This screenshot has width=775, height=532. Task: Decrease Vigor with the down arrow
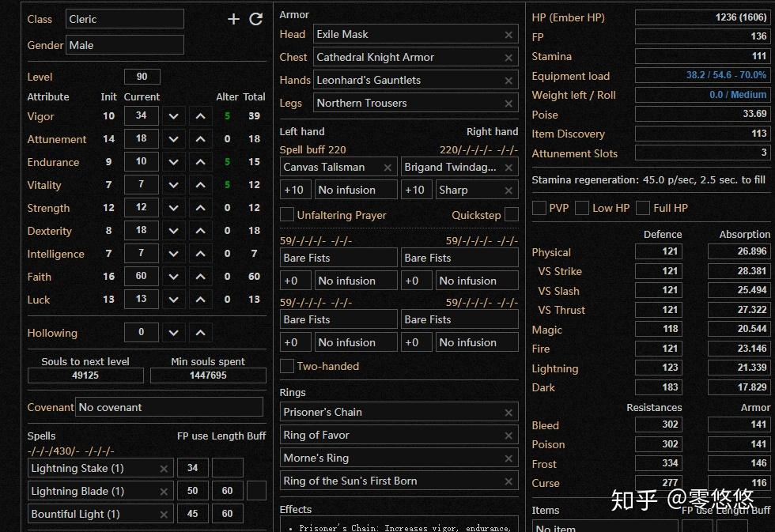pyautogui.click(x=173, y=116)
